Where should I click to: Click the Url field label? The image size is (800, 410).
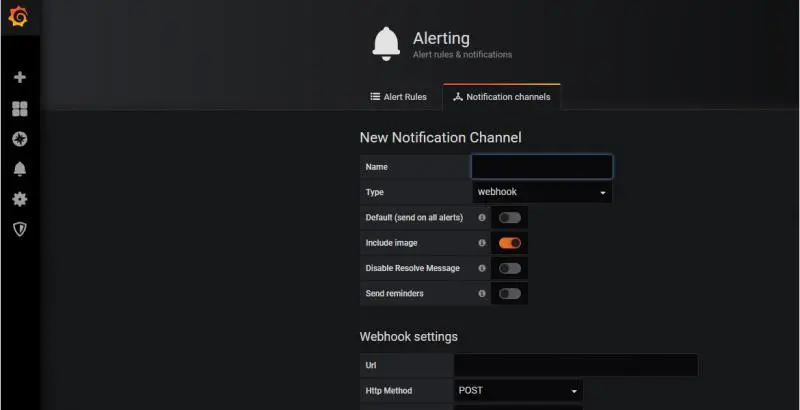pos(370,365)
